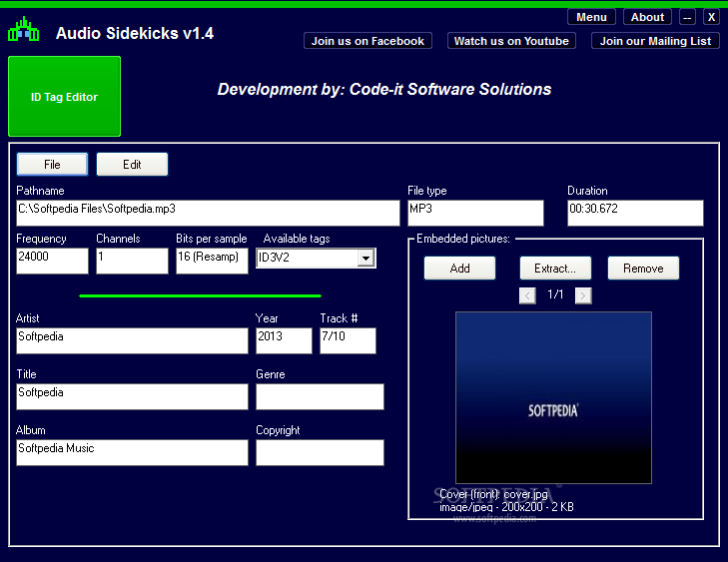The height and width of the screenshot is (562, 728).
Task: Click the 'Development by: Code-it Software Solutions' text
Action: (x=384, y=89)
